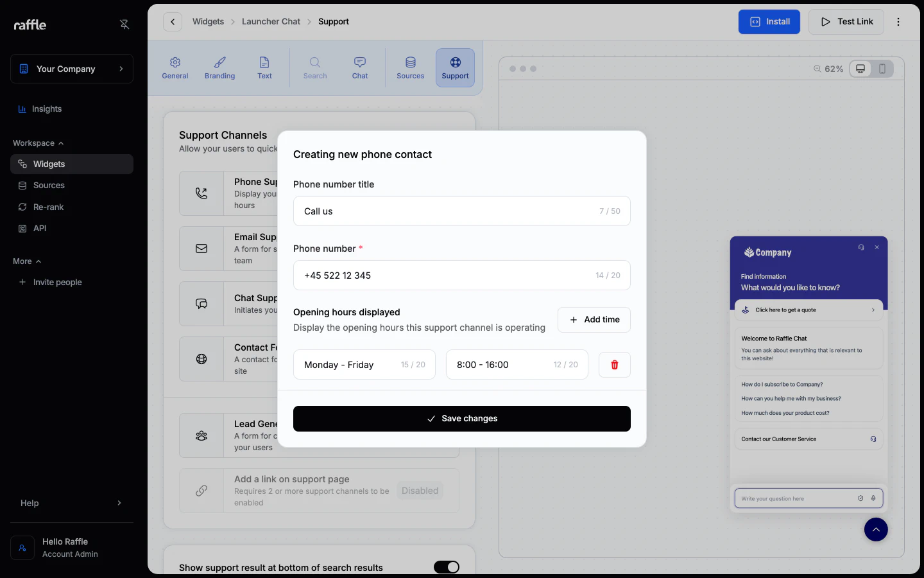Switch to the Sources tab
This screenshot has height=578, width=924.
(411, 67)
